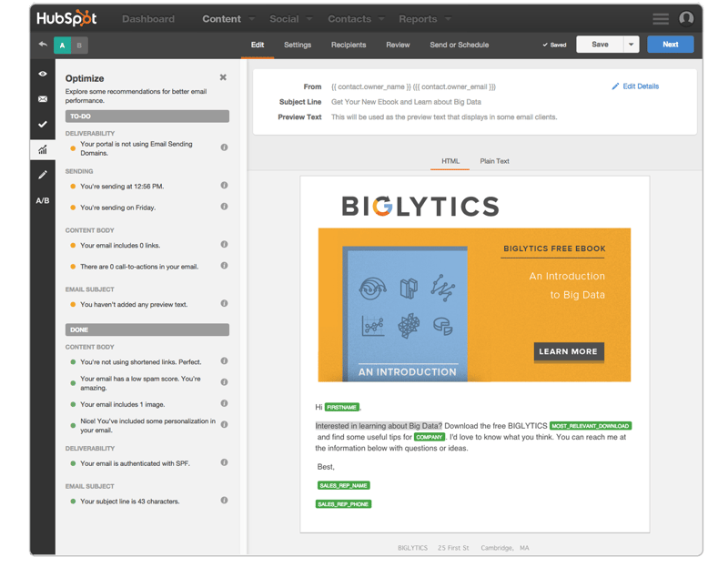
Task: Open the user account avatar
Action: [686, 18]
